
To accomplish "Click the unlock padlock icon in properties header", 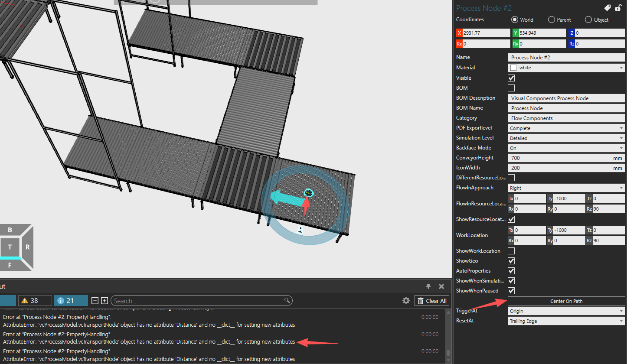I will click(x=618, y=8).
